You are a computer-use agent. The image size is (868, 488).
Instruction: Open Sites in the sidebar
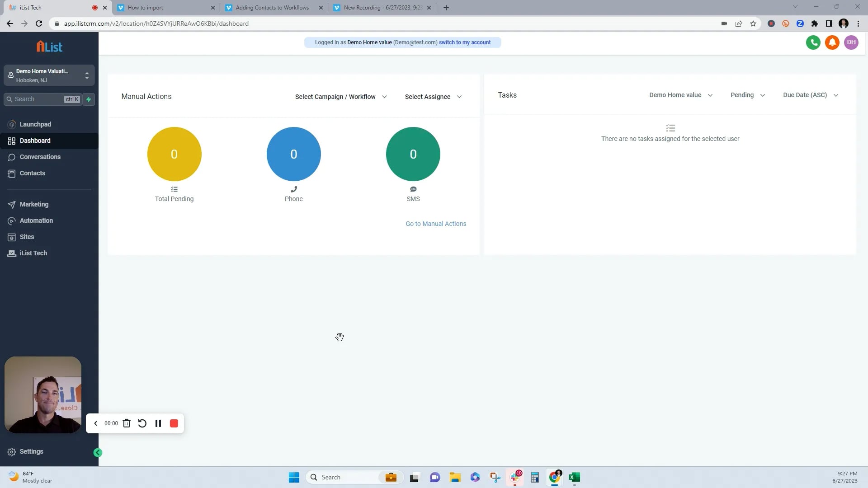pyautogui.click(x=49, y=237)
